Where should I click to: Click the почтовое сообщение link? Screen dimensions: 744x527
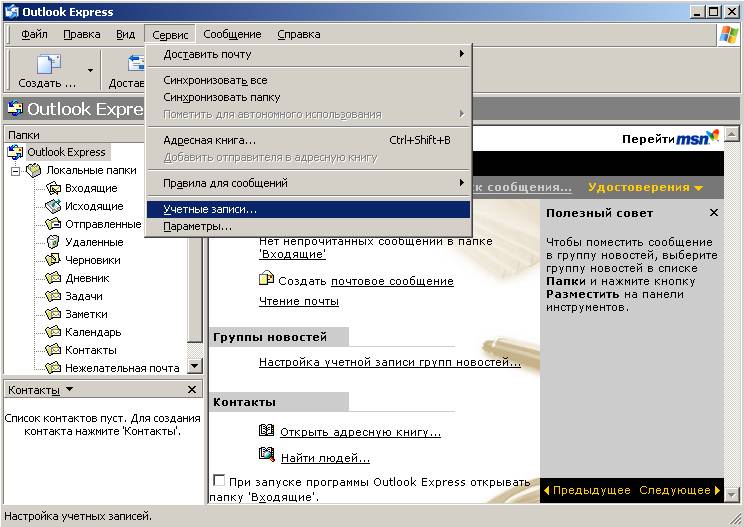click(392, 281)
